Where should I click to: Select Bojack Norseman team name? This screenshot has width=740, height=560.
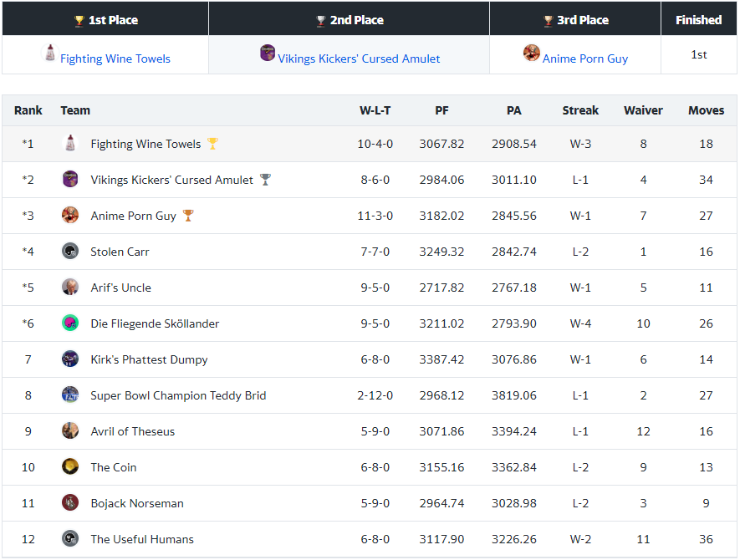[137, 503]
